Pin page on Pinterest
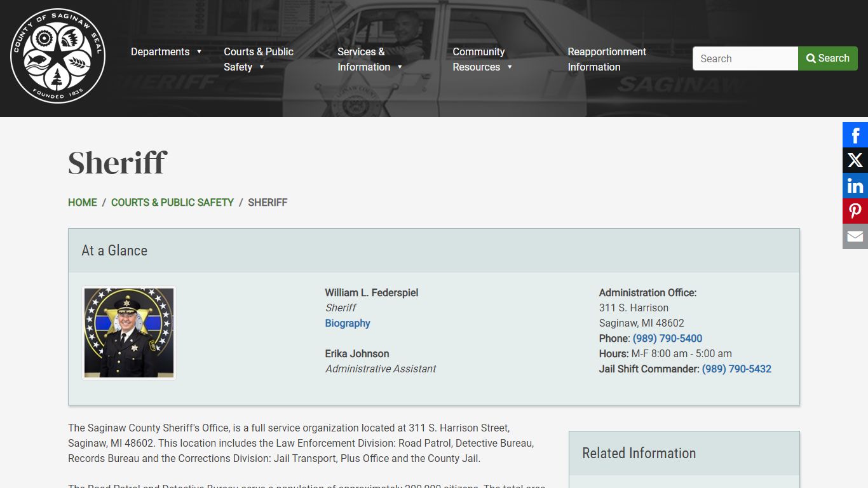The height and width of the screenshot is (488, 868). (x=855, y=211)
